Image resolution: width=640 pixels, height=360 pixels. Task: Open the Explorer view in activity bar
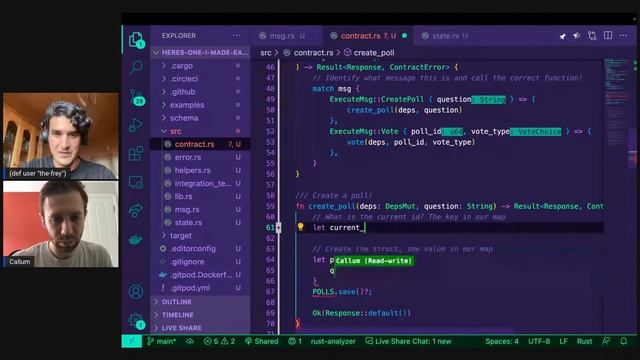[136, 40]
